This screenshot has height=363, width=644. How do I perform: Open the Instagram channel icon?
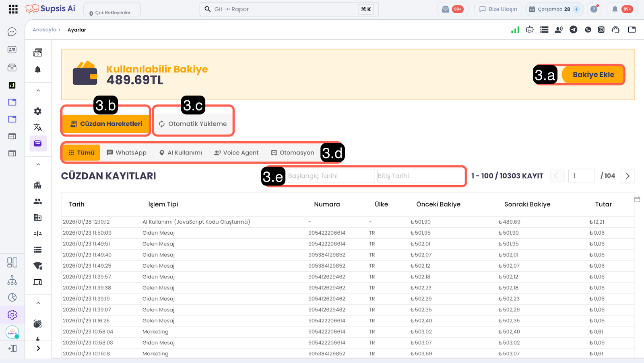click(601, 29)
